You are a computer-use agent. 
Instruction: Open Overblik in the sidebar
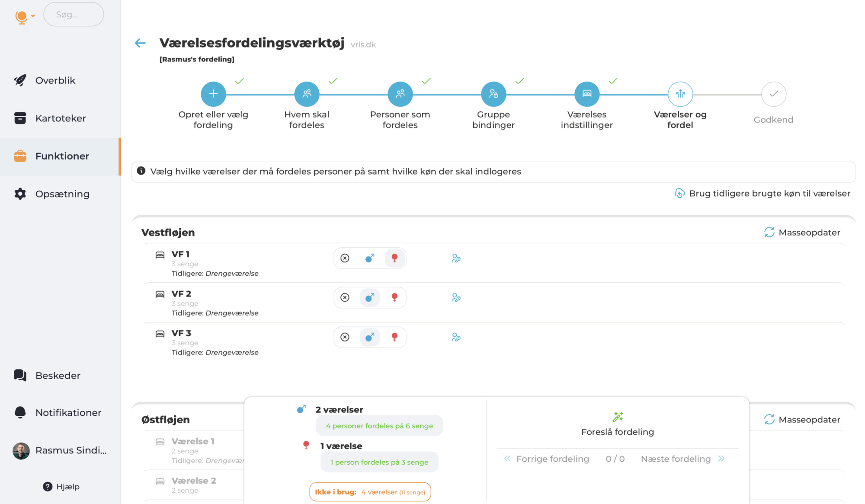[x=55, y=80]
